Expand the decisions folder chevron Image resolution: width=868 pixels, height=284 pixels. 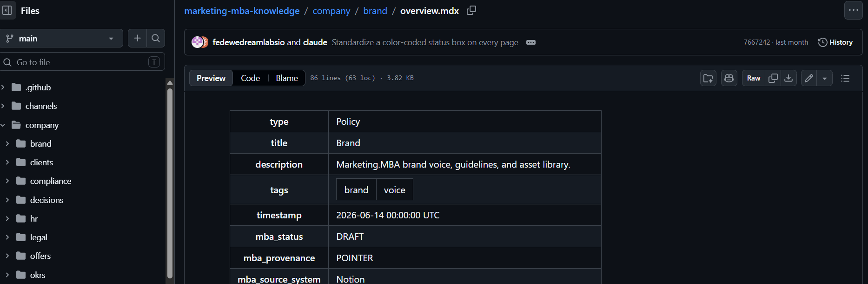coord(7,200)
